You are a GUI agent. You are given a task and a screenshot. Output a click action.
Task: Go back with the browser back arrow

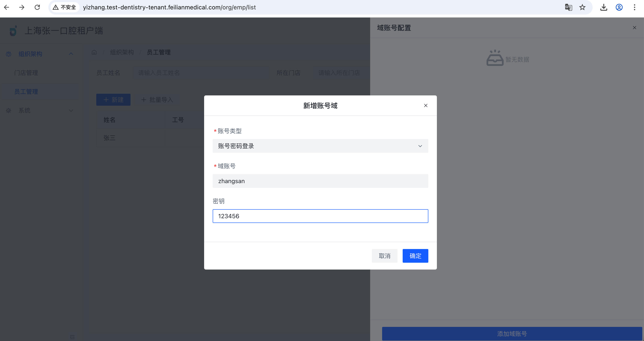pos(7,7)
